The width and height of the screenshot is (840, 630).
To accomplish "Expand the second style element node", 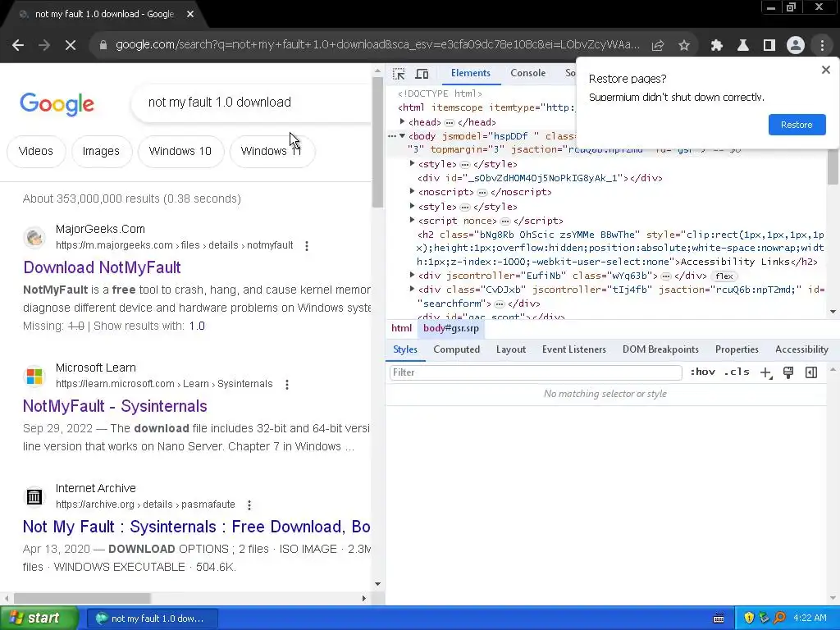I will [412, 206].
